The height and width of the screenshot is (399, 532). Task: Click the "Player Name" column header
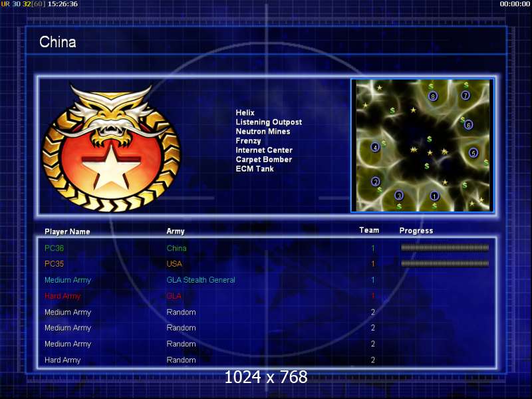[x=67, y=231]
